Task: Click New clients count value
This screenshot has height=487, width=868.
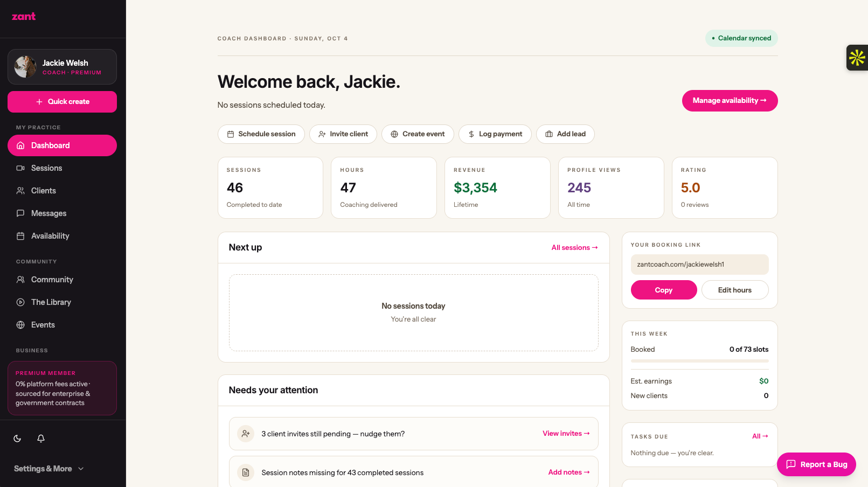Action: tap(766, 395)
